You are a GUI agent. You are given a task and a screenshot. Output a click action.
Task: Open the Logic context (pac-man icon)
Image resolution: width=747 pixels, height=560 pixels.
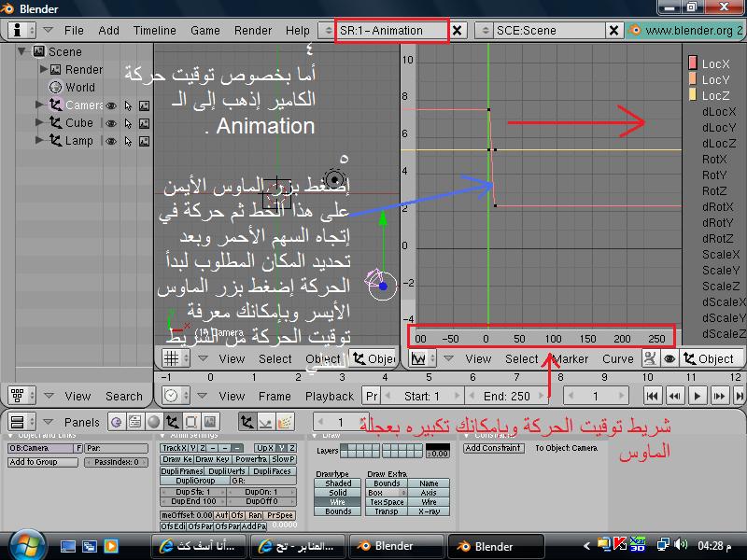coord(116,422)
